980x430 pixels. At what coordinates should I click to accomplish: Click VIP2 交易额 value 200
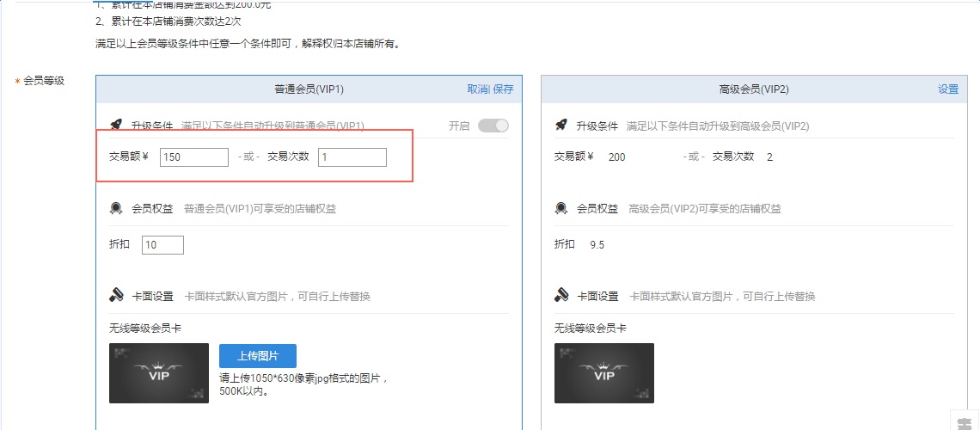[x=616, y=157]
